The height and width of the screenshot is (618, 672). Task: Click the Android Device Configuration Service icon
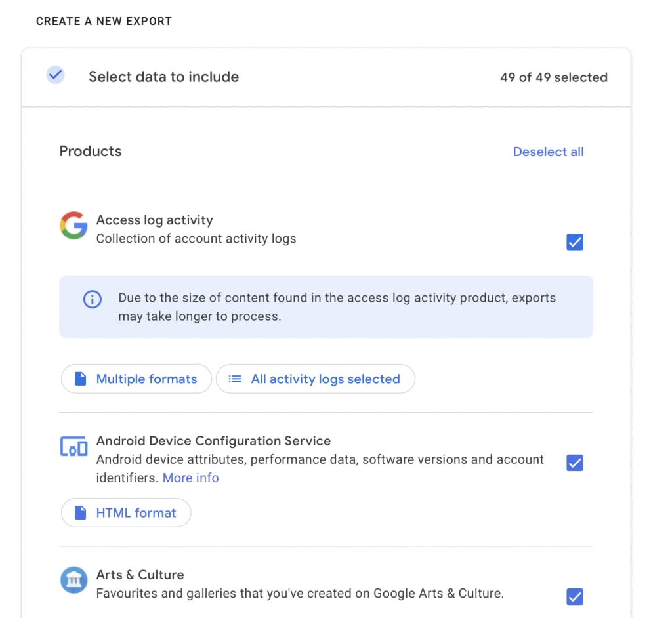[x=73, y=446]
